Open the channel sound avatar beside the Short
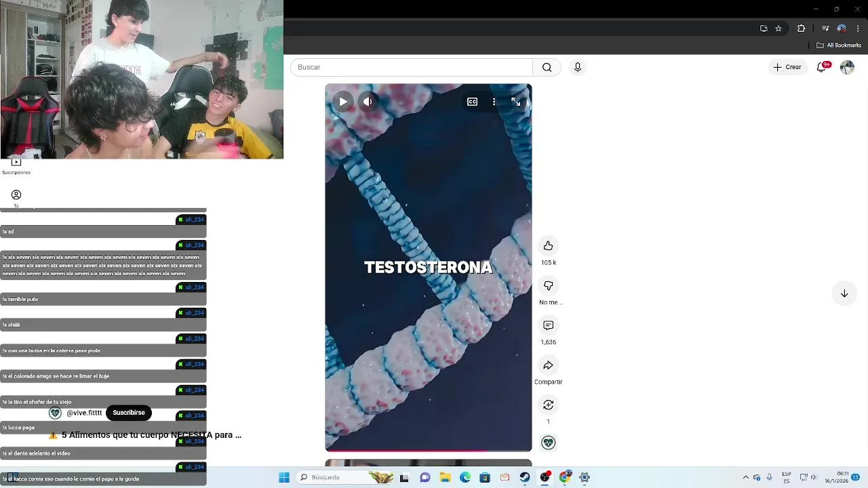Viewport: 868px width, 488px height. tap(548, 443)
